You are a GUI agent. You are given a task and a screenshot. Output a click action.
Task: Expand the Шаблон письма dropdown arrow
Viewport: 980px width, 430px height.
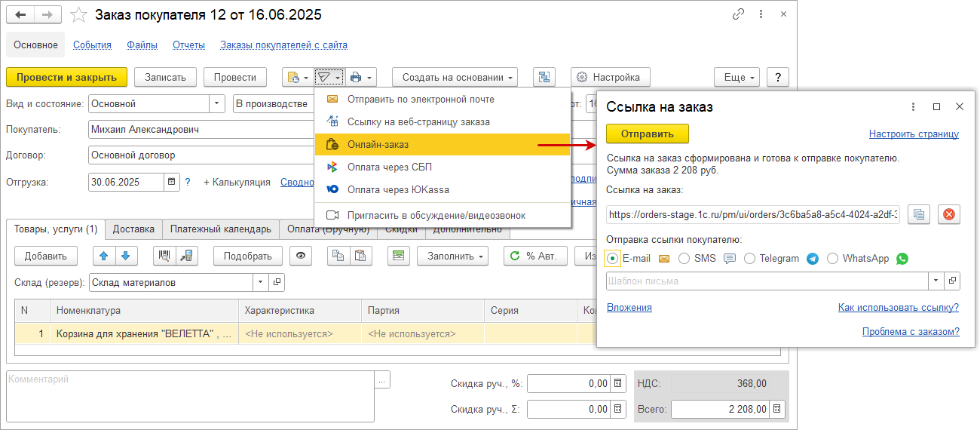[936, 281]
